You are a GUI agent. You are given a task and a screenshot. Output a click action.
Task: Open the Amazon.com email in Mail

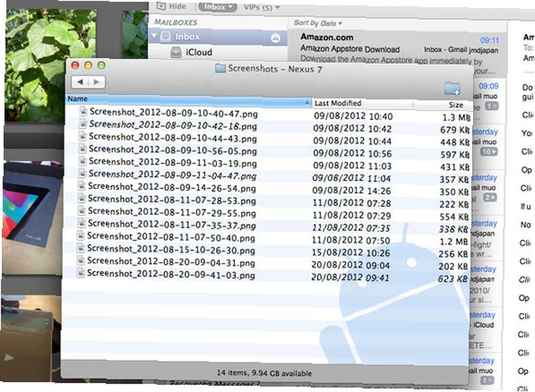(x=398, y=51)
